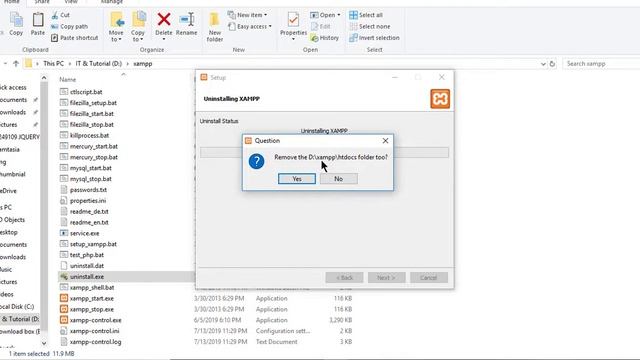
Task: Sort files by Name column header
Action: [68, 80]
